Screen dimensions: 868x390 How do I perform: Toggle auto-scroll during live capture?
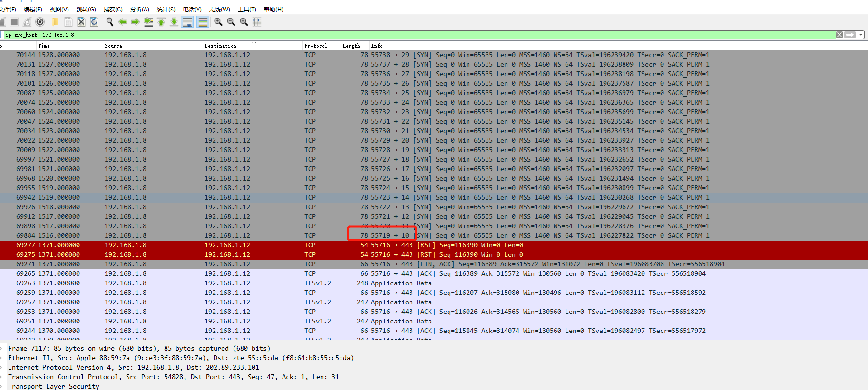click(187, 22)
